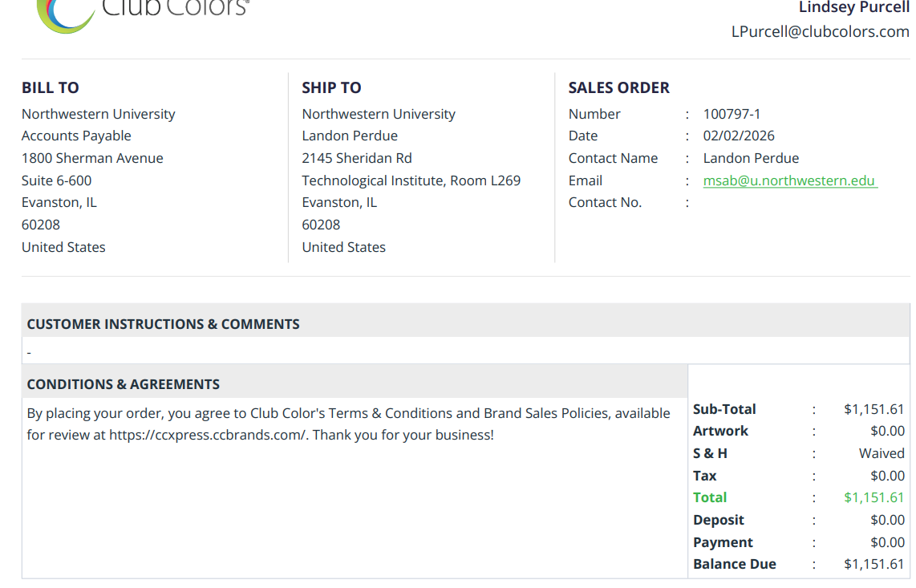Click the Balance Due label
The width and height of the screenshot is (916, 588).
point(734,564)
